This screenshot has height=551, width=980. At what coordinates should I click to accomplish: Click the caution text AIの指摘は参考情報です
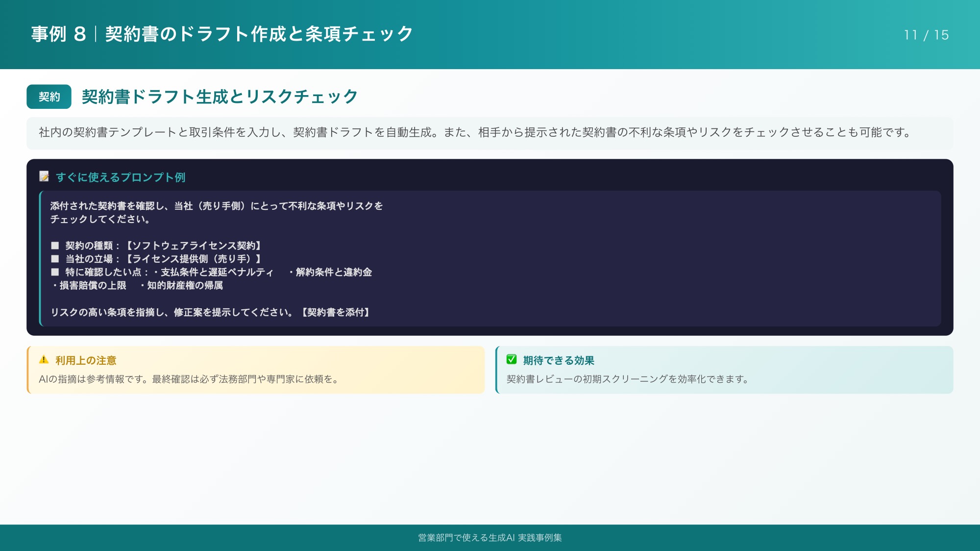[190, 379]
